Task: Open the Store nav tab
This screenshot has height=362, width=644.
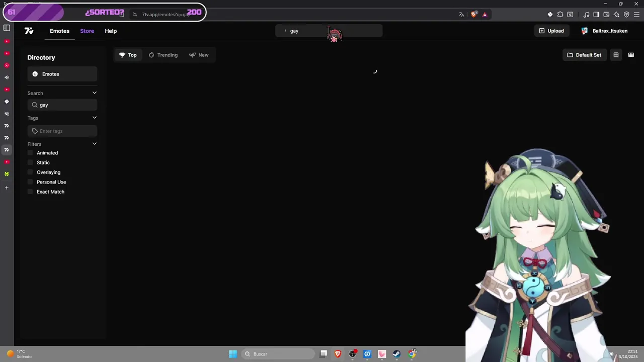Action: (87, 31)
